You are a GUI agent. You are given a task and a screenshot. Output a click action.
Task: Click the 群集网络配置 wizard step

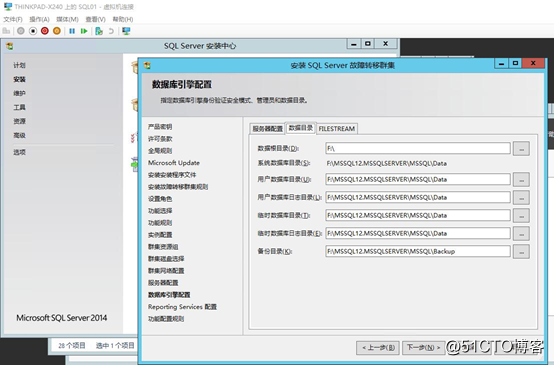click(166, 271)
